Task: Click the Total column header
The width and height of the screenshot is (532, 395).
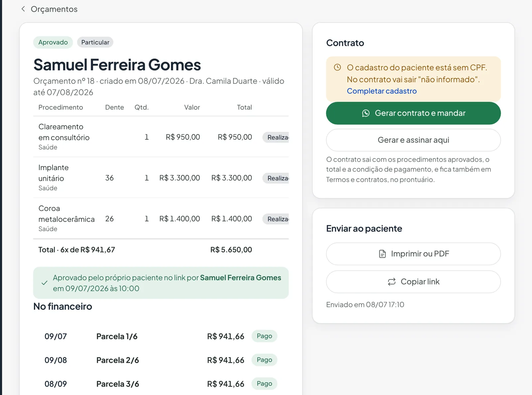Action: click(244, 107)
